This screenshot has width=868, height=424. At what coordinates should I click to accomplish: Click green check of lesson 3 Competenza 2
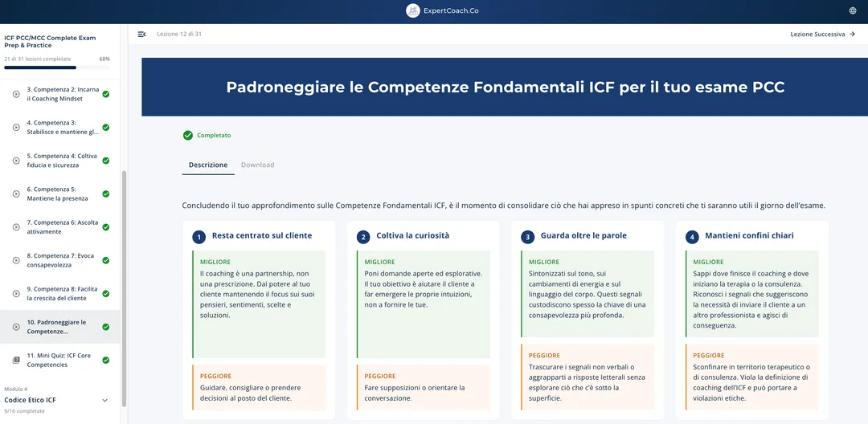click(x=106, y=94)
